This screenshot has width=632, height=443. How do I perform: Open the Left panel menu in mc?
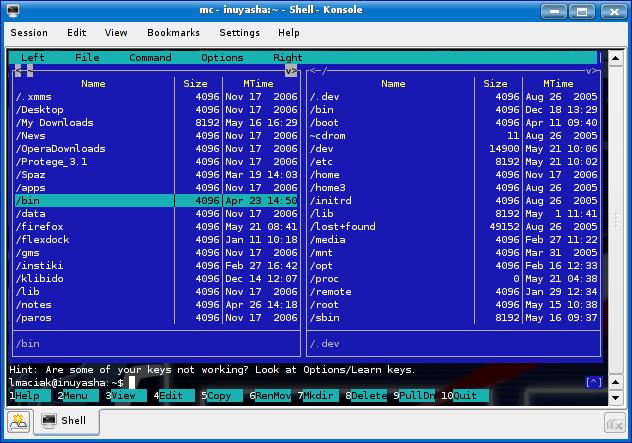(x=33, y=58)
